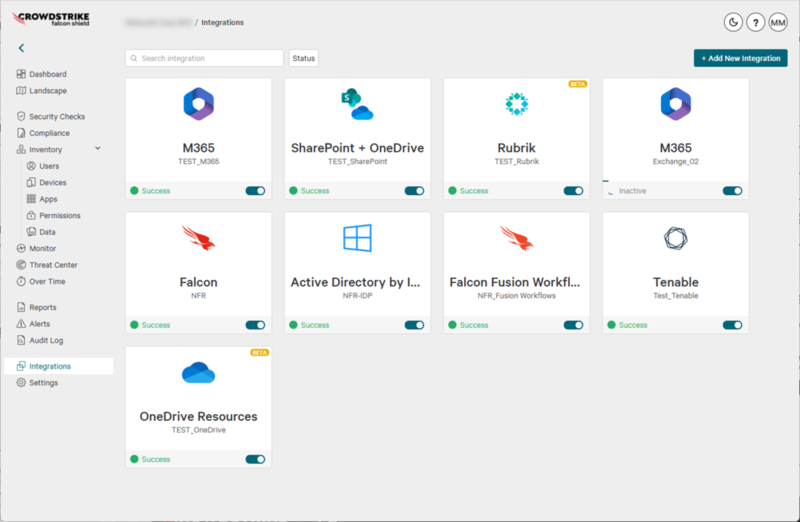The image size is (800, 522).
Task: Open the Falcon Fusion Workflows card title
Action: [515, 282]
